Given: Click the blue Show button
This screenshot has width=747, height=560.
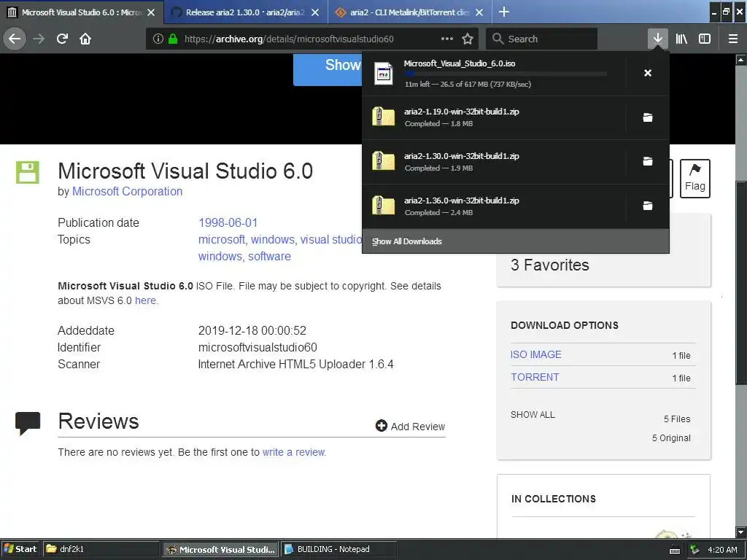Looking at the screenshot, I should [328, 69].
